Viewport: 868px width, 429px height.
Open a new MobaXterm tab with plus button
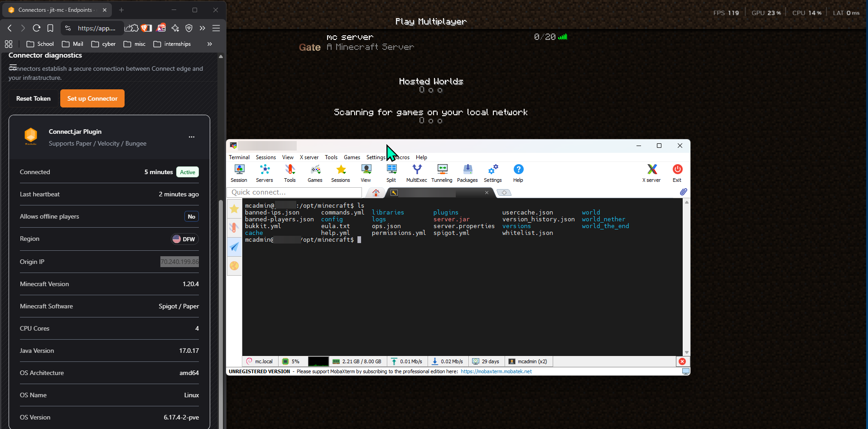point(504,193)
